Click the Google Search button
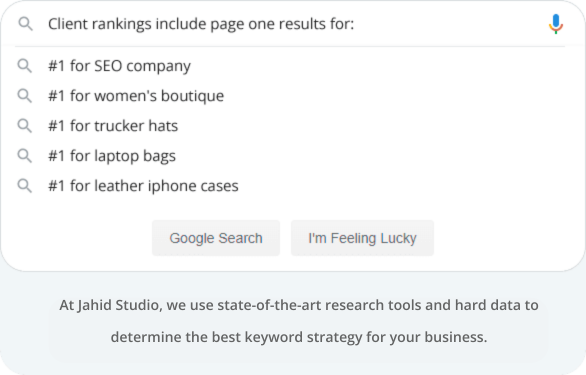 tap(216, 238)
